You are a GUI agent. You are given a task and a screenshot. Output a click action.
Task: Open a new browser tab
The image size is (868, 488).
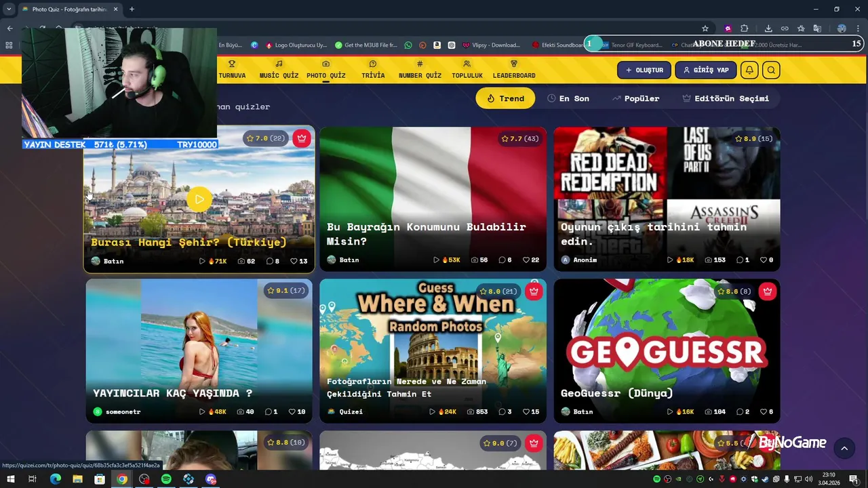[132, 9]
